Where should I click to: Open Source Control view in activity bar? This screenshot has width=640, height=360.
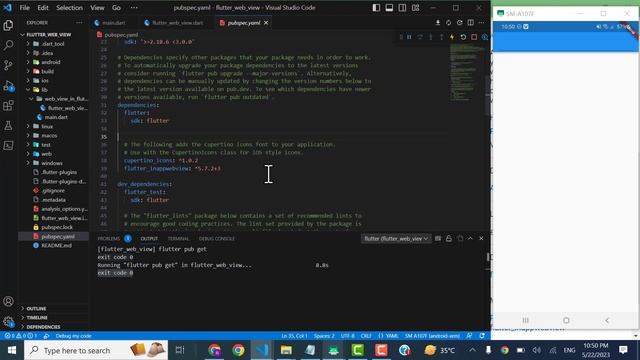8,65
